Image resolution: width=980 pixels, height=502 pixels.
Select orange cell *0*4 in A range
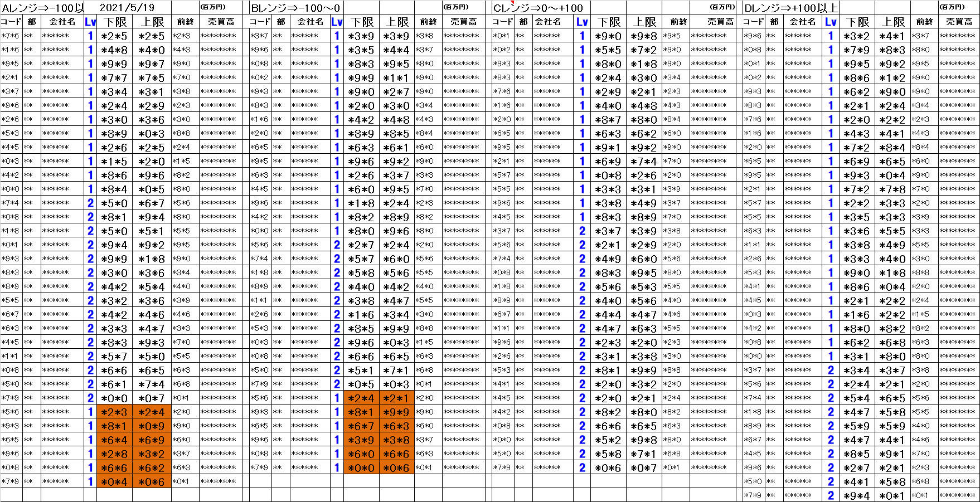(114, 481)
